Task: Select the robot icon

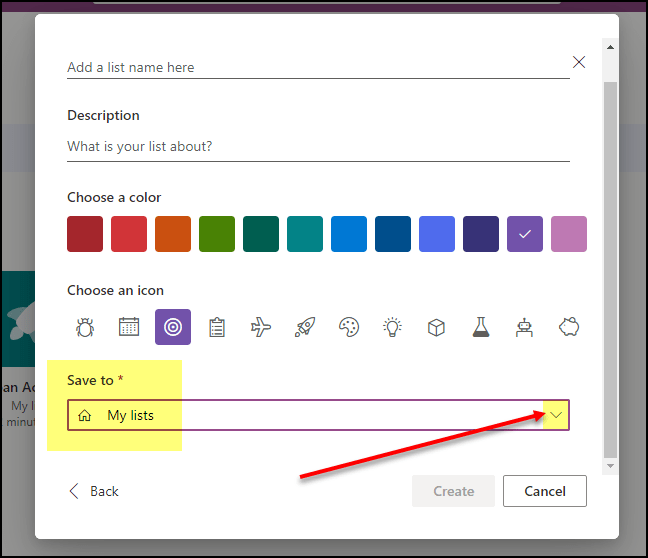Action: click(x=525, y=327)
